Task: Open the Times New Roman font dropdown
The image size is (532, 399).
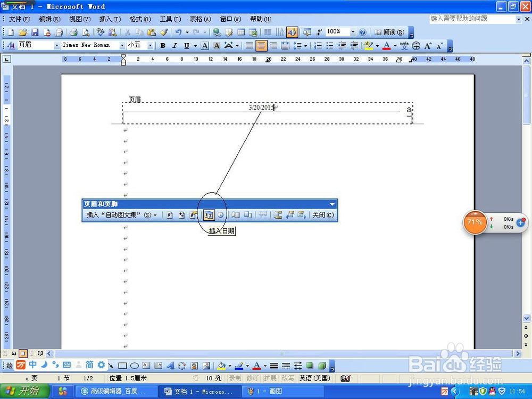Action: click(122, 45)
